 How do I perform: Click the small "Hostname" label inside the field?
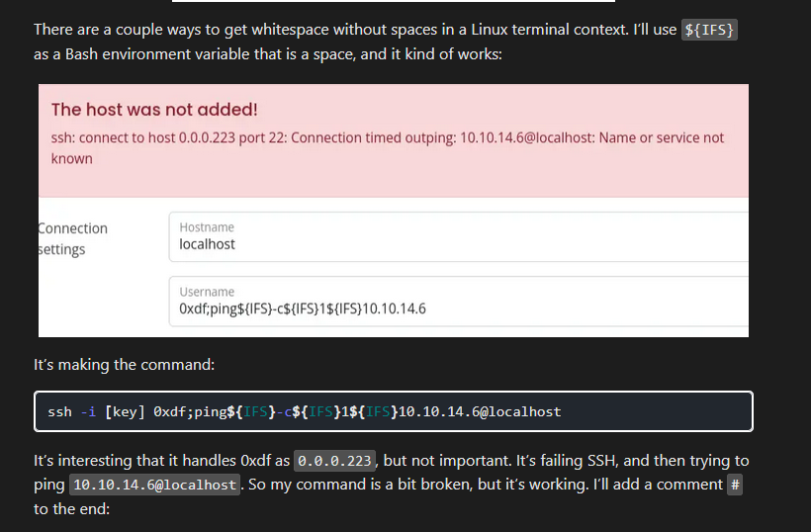207,227
